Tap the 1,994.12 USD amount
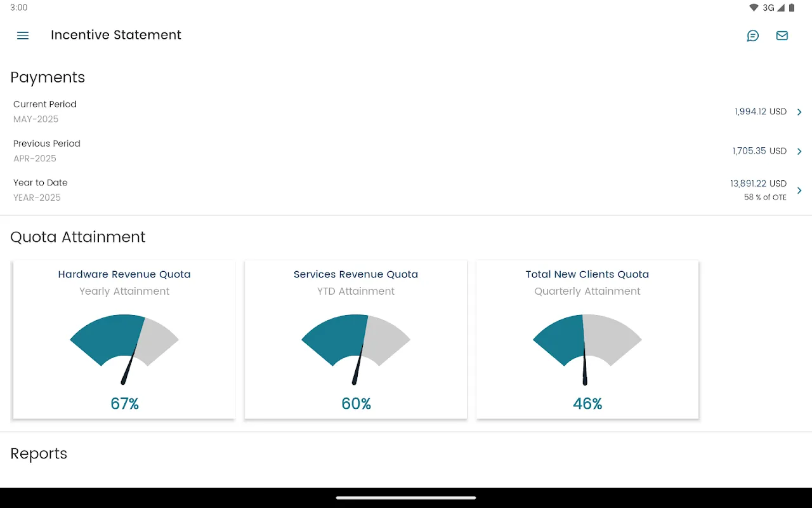This screenshot has width=812, height=508. [x=761, y=112]
